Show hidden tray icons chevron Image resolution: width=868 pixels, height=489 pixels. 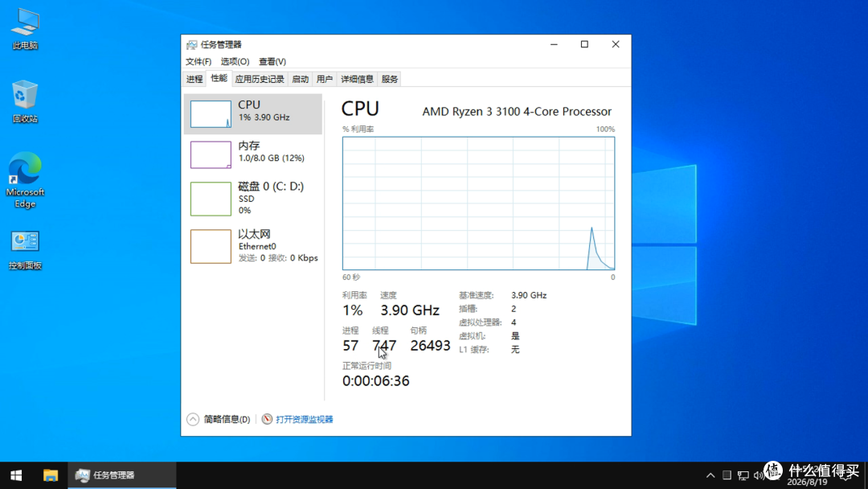(x=710, y=475)
